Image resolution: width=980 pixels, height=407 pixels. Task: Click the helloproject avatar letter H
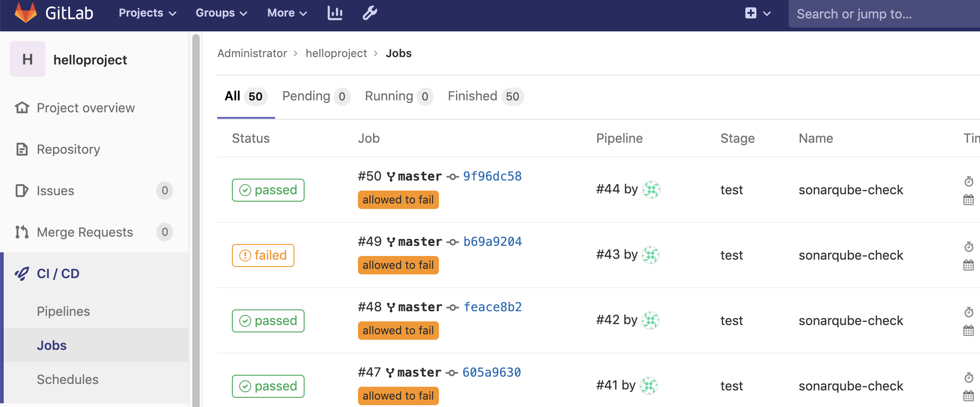pos(28,59)
